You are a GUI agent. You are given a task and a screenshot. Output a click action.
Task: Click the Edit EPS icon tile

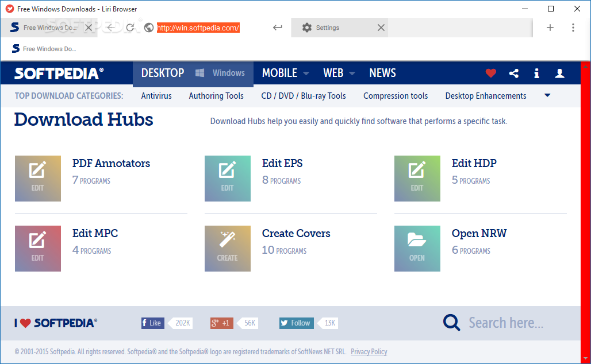click(228, 179)
